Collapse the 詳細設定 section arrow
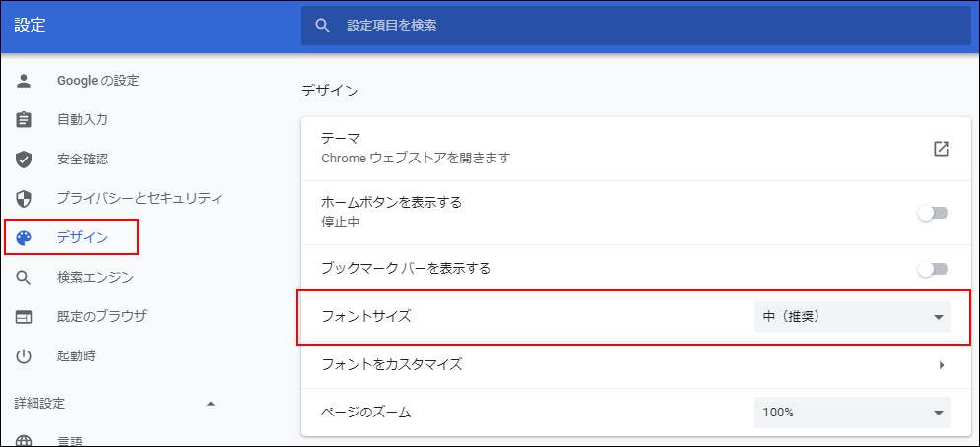 [209, 404]
